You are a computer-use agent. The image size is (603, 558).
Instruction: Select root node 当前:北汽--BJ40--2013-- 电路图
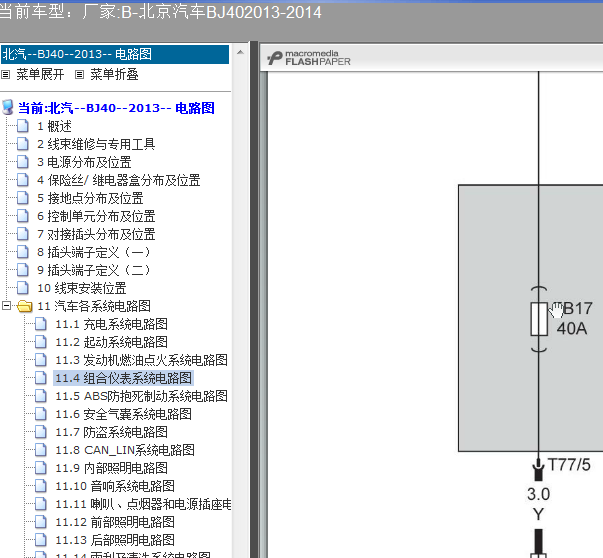(x=116, y=108)
